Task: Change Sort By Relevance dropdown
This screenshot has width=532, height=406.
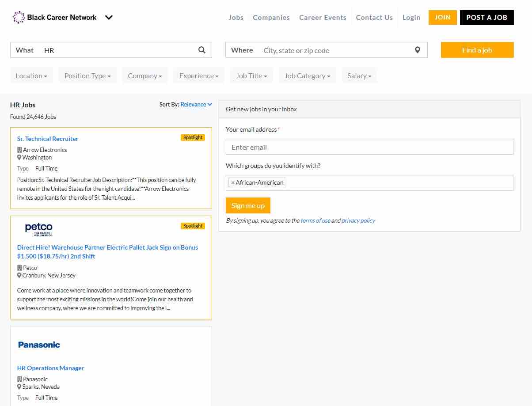Action: click(x=196, y=104)
